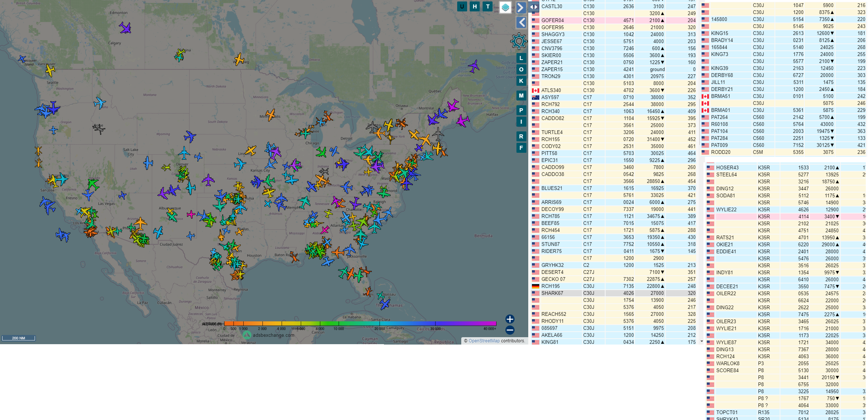This screenshot has height=420, width=868.
Task: Open the OpenStreetMap attribution link
Action: coord(484,341)
